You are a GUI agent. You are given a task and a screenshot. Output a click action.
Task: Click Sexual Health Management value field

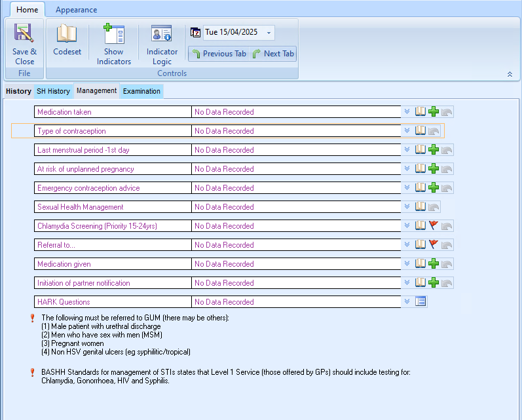[296, 207]
